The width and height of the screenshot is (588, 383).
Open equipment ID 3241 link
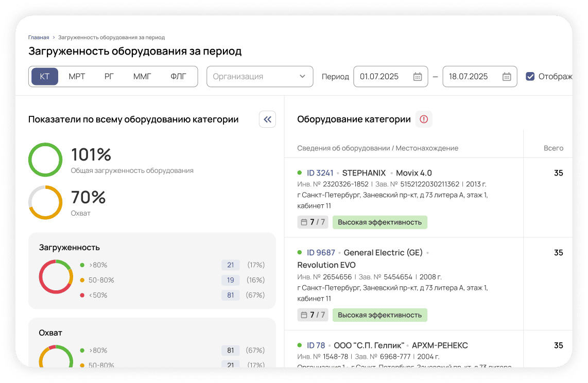(x=320, y=173)
